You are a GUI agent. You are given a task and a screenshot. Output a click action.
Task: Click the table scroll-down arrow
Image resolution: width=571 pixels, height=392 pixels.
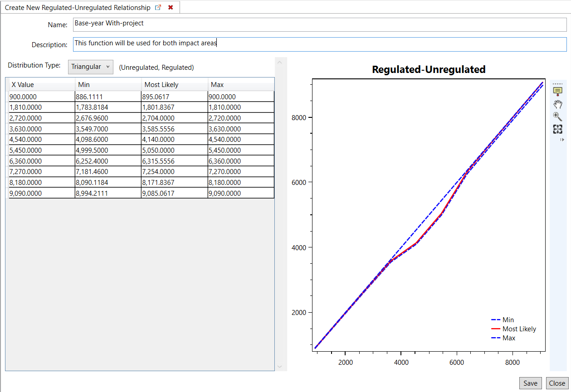click(279, 366)
